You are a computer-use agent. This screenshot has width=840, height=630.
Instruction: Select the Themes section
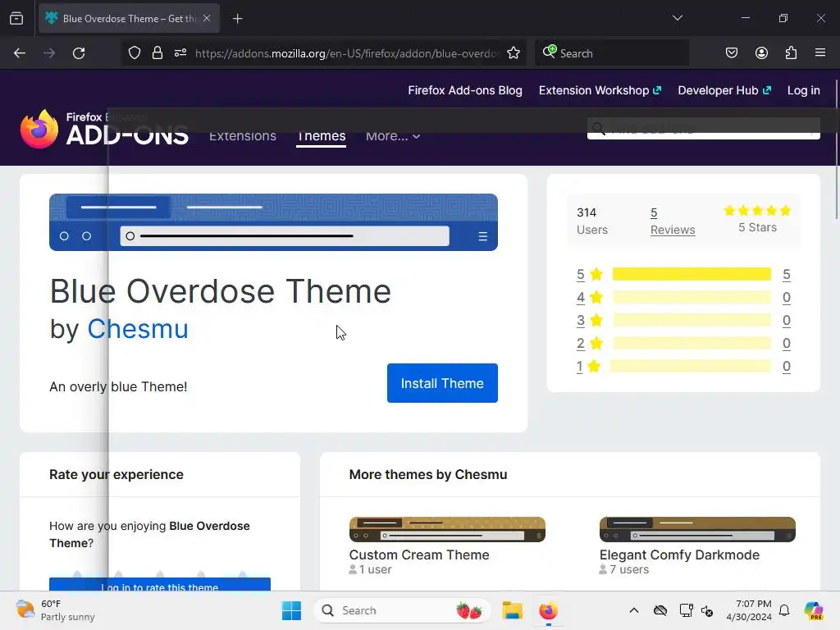point(322,136)
